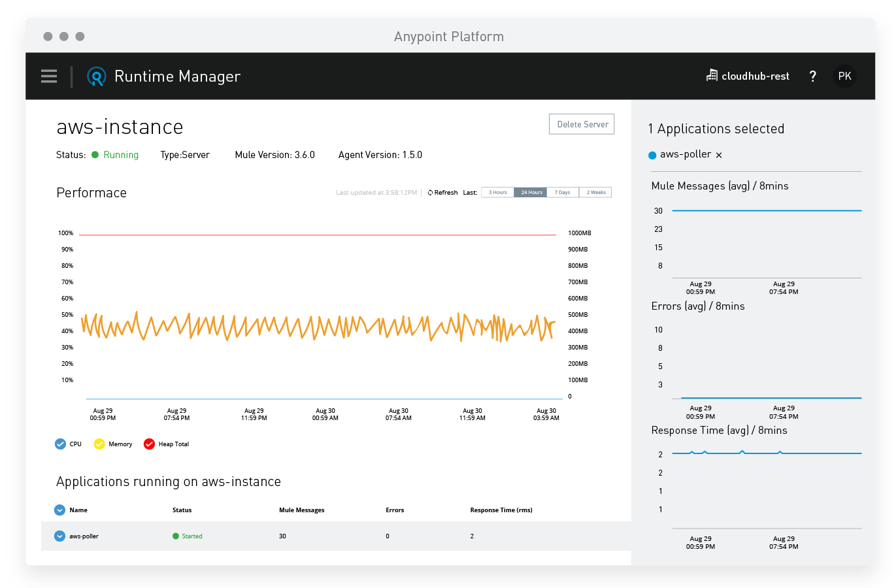Select the 3 Hours time range
896x588 pixels.
tap(497, 192)
